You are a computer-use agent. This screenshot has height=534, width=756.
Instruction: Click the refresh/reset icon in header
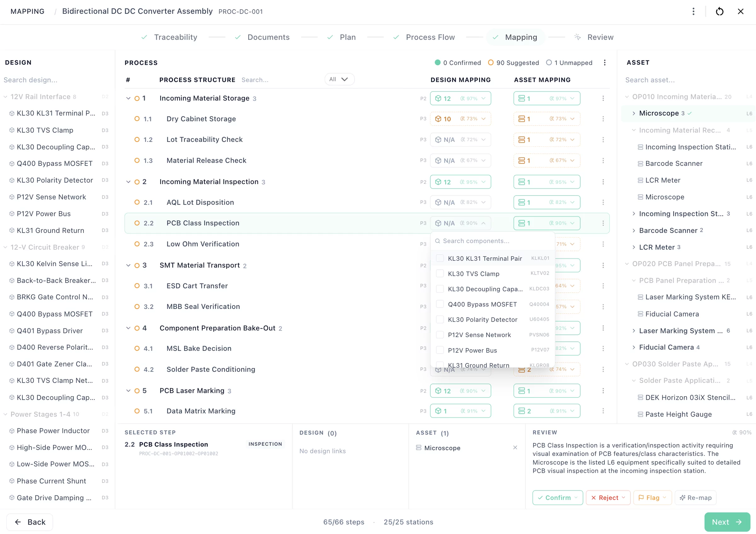pyautogui.click(x=719, y=12)
